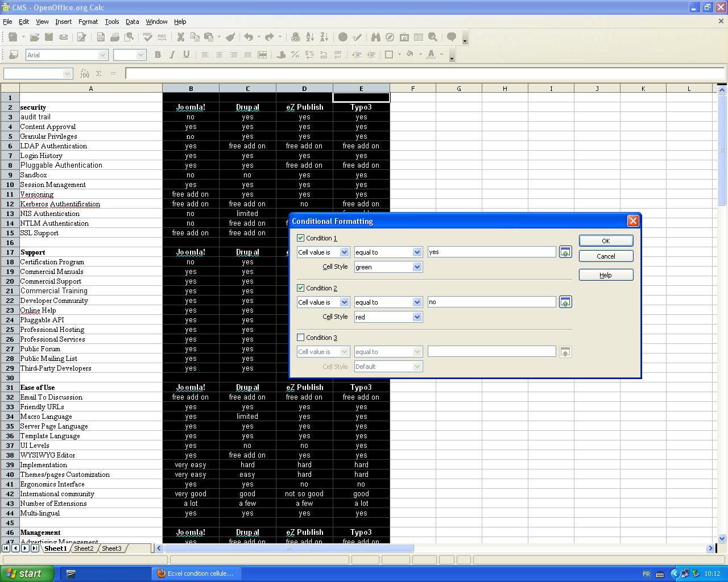Click the Help button in dialog
This screenshot has height=582, width=728.
click(606, 275)
